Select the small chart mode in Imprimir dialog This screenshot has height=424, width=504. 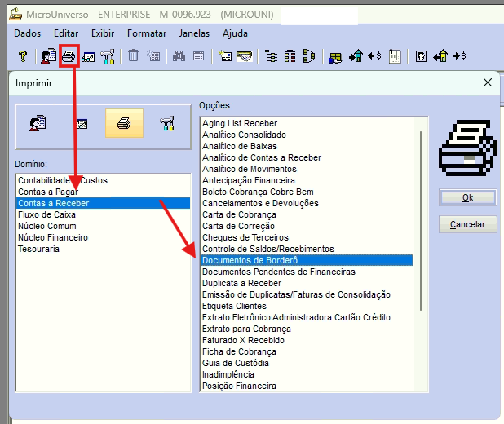[82, 124]
